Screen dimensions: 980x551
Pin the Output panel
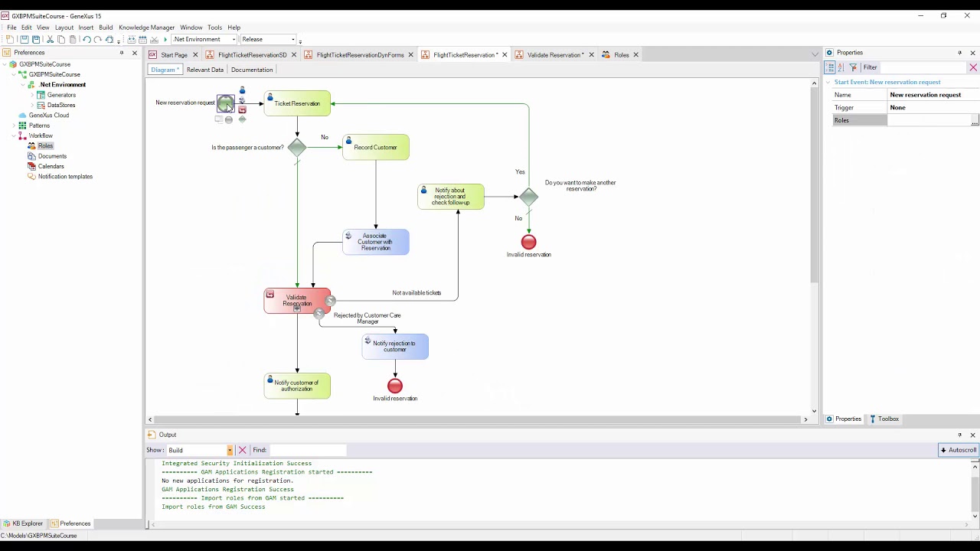tap(959, 435)
